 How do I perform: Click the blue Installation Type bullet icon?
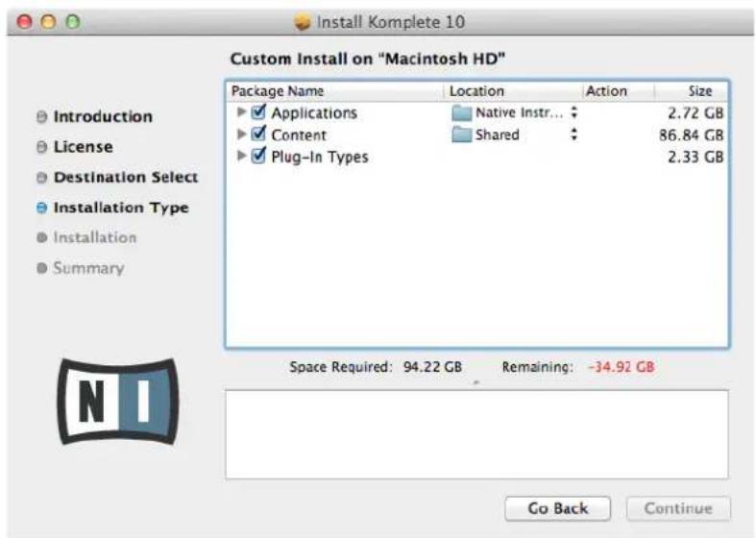[x=42, y=208]
